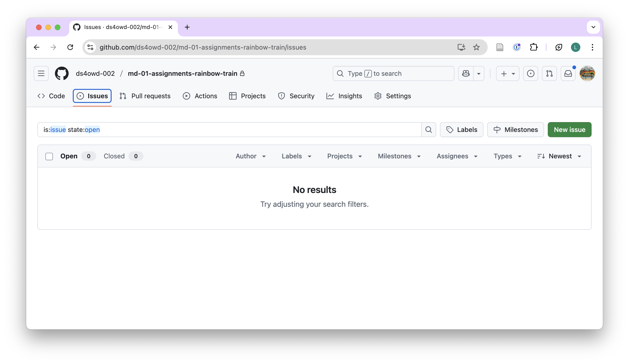Click the issue filter search field
Screen dimensions: 629x364
[x=229, y=130]
